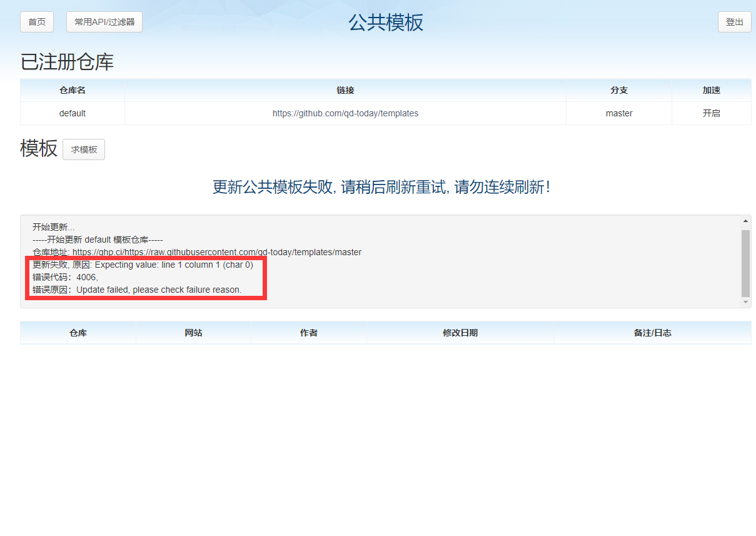Click the 仓库名 column header
Viewport: 756px width, 536px height.
pos(73,90)
